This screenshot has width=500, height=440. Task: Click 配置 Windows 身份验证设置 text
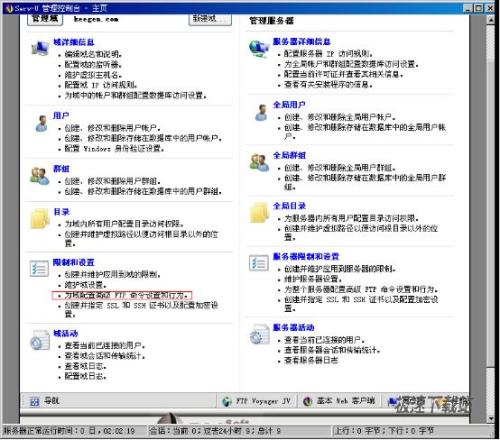[x=114, y=149]
